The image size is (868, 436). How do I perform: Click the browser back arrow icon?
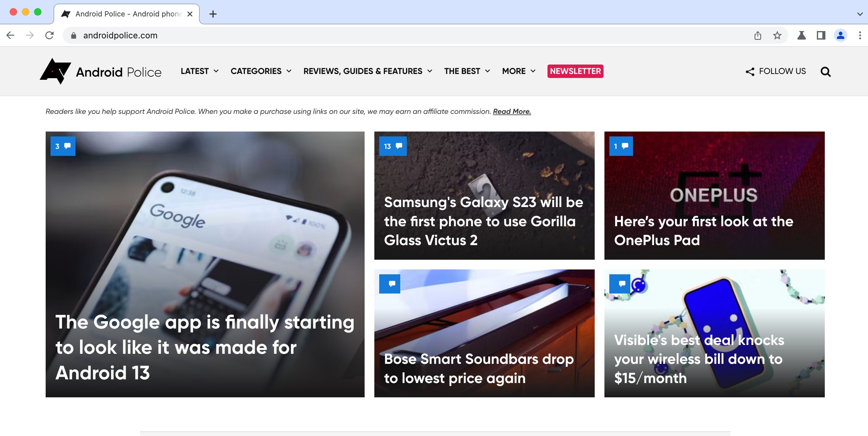pyautogui.click(x=10, y=35)
